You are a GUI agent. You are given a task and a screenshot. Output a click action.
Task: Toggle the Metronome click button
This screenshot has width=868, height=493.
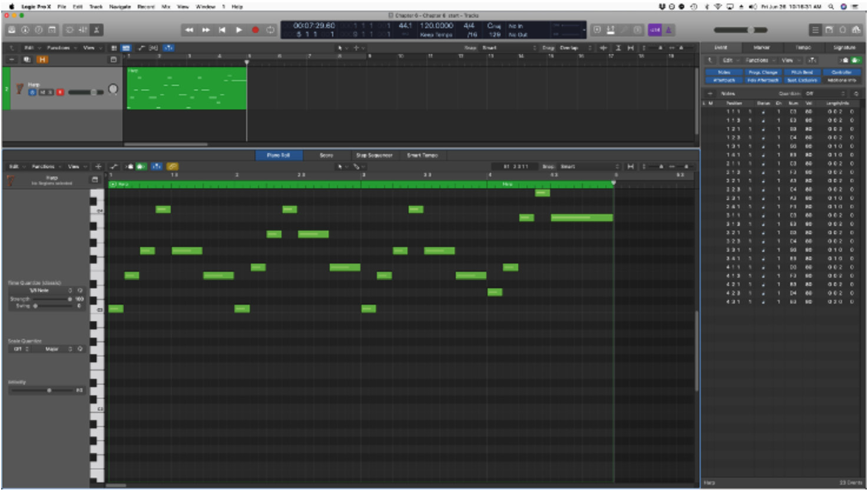coord(669,30)
